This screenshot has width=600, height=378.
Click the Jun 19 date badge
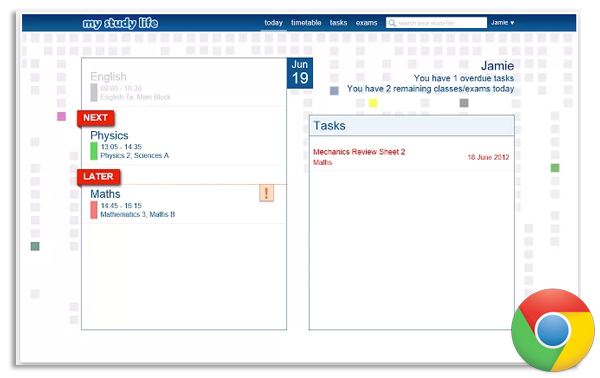(300, 73)
